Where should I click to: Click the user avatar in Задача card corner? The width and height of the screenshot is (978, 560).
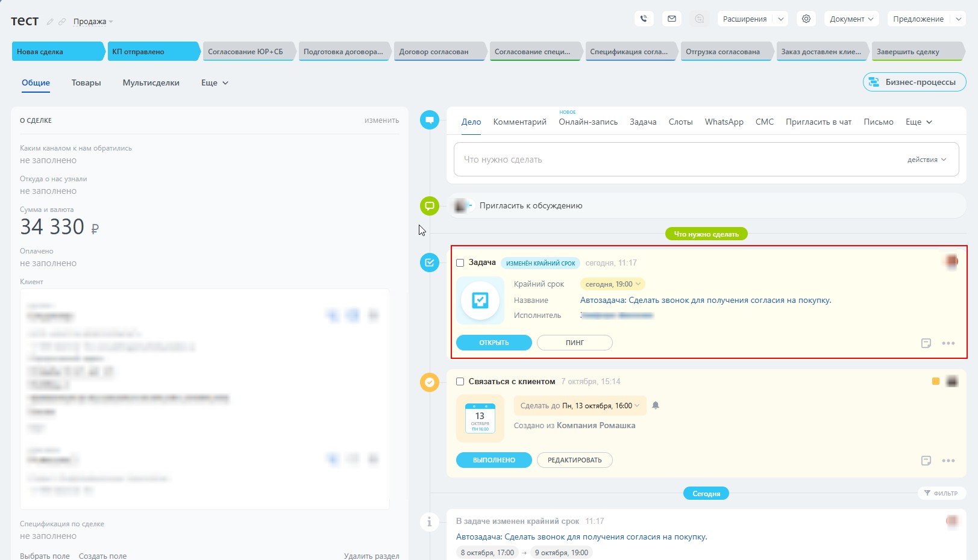[x=951, y=261]
